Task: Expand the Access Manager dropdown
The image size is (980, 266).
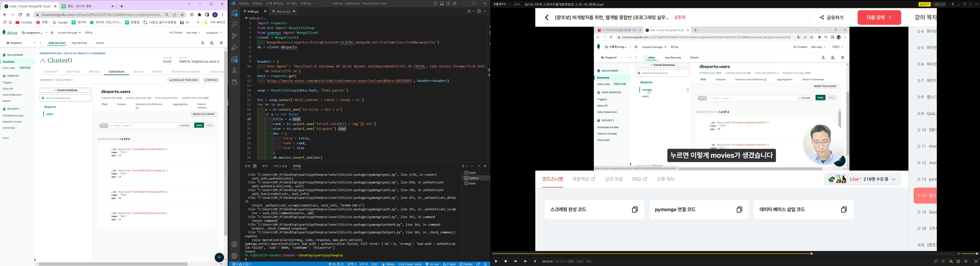Action: point(69,33)
